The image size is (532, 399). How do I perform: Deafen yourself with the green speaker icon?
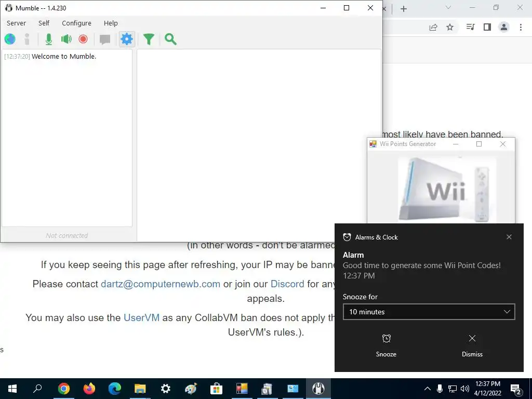66,39
